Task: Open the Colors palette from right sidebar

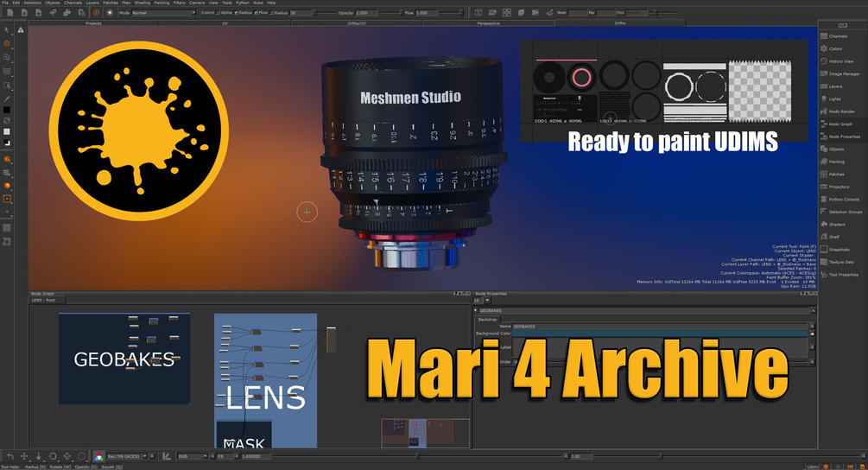Action: (x=832, y=48)
